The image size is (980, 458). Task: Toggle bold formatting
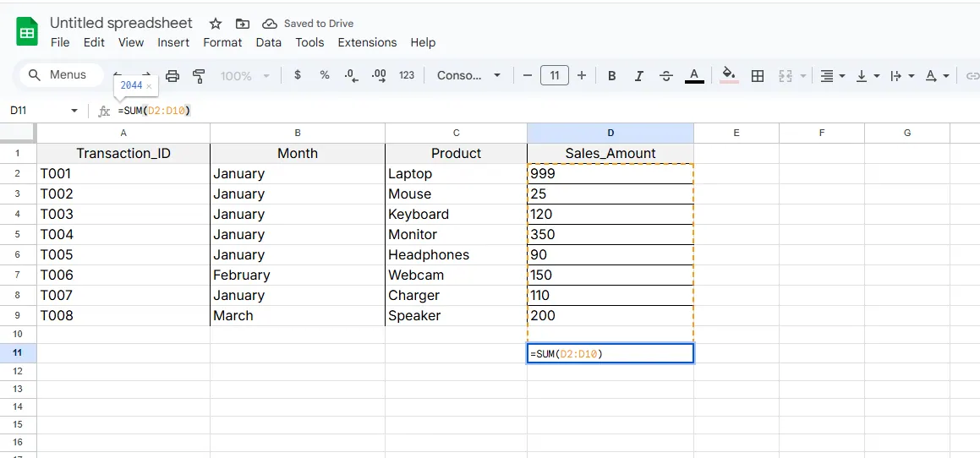611,76
